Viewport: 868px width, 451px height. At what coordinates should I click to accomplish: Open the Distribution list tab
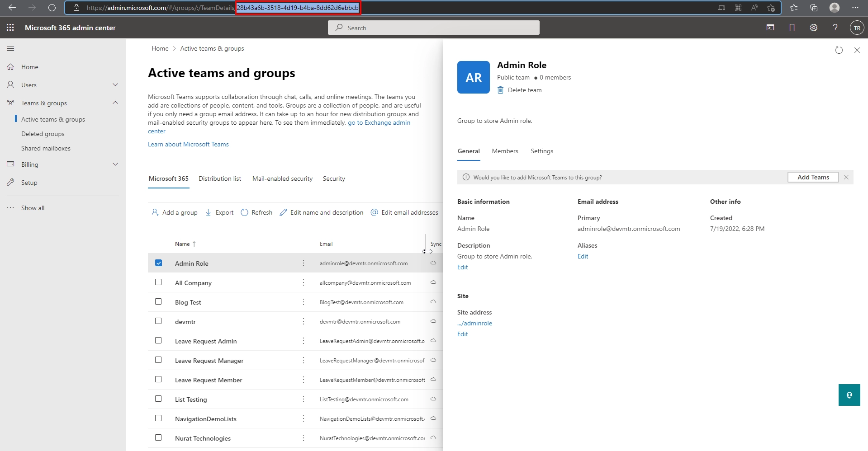click(x=220, y=179)
